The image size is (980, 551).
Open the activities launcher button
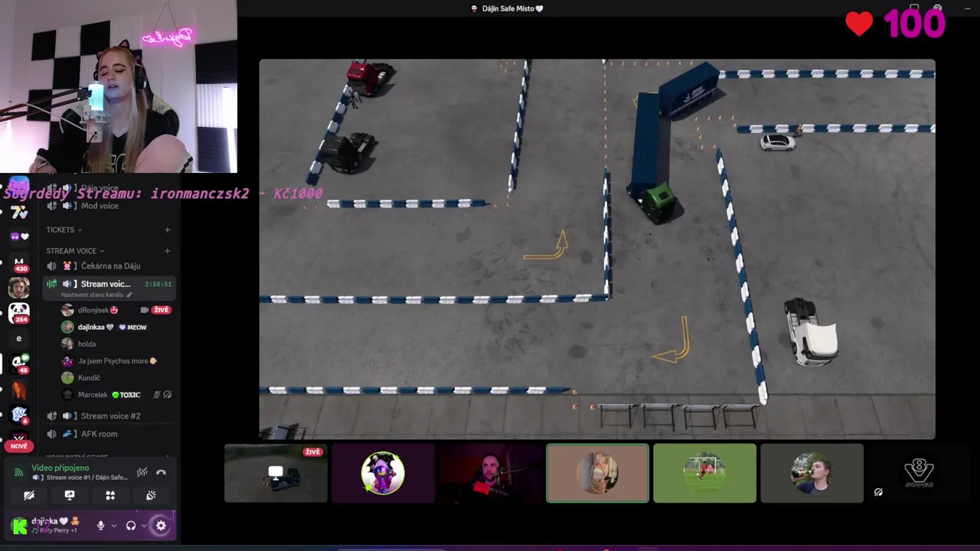(110, 495)
